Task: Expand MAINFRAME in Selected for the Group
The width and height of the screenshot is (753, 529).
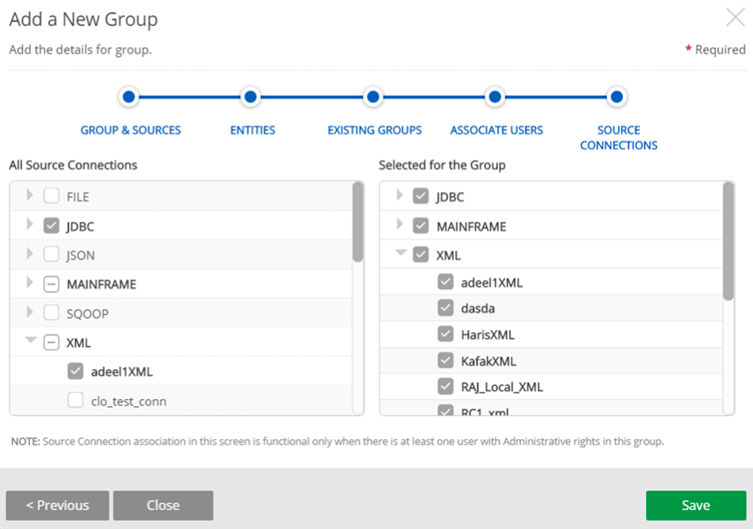Action: 401,225
